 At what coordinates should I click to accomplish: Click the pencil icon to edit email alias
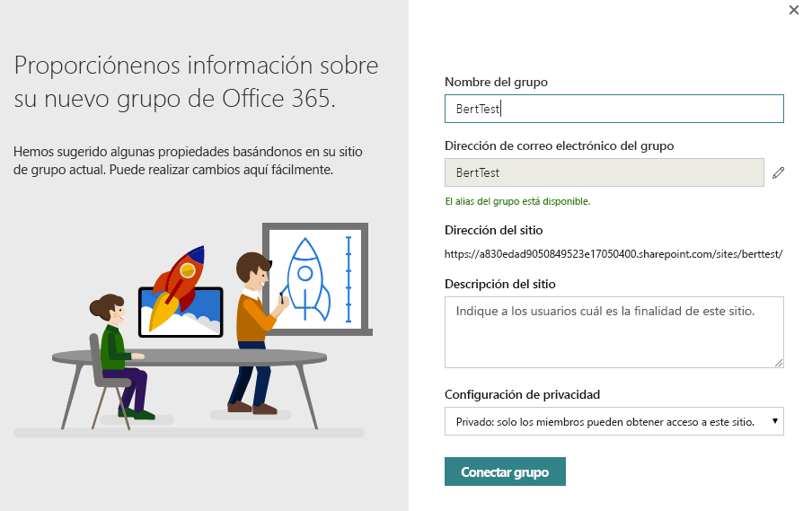click(x=778, y=172)
